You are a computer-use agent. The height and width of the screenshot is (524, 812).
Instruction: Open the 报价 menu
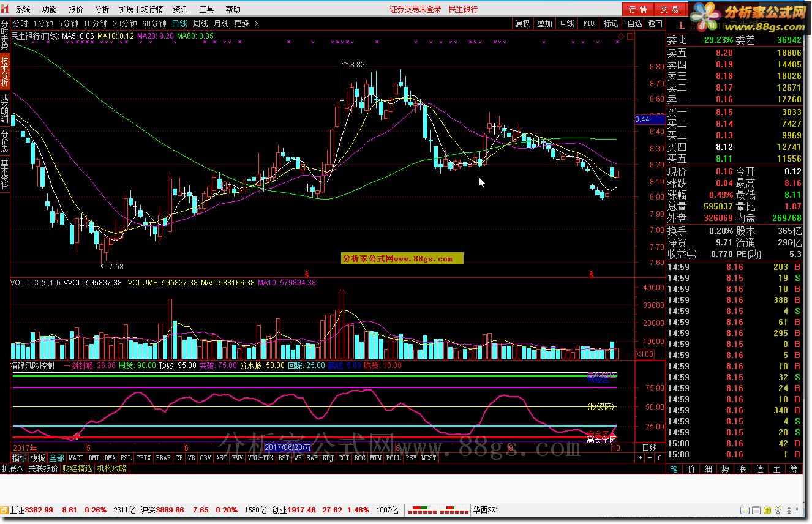pyautogui.click(x=76, y=9)
